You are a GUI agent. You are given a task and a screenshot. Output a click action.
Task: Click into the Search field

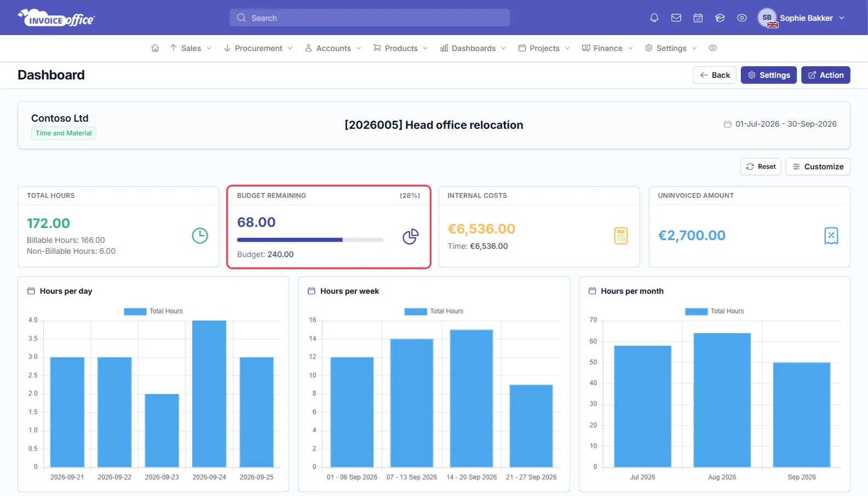tap(370, 18)
